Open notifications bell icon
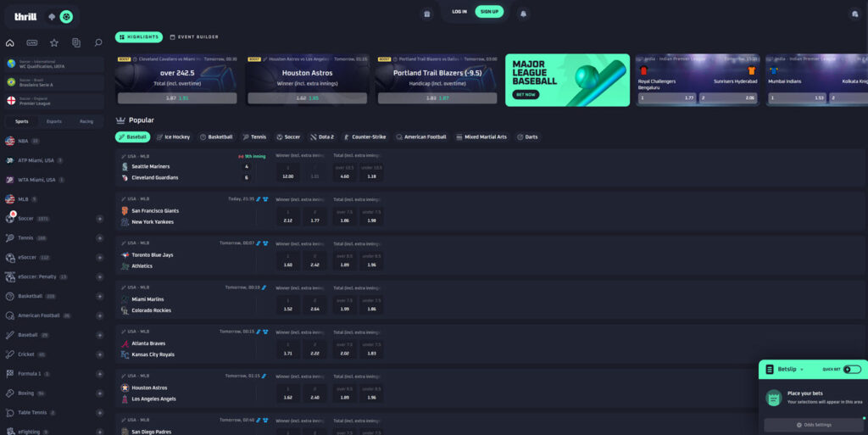 pyautogui.click(x=523, y=13)
